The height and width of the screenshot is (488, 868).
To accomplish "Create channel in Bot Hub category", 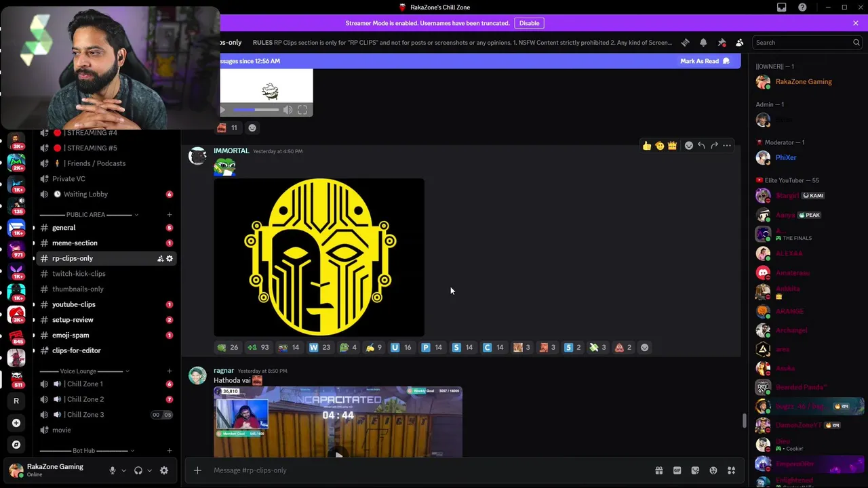I will [x=170, y=451].
